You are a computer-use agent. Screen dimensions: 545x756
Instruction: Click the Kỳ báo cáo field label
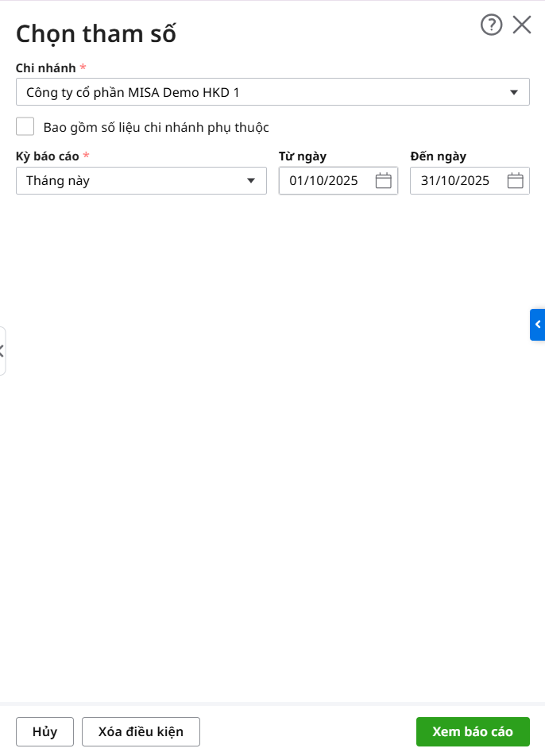(47, 156)
